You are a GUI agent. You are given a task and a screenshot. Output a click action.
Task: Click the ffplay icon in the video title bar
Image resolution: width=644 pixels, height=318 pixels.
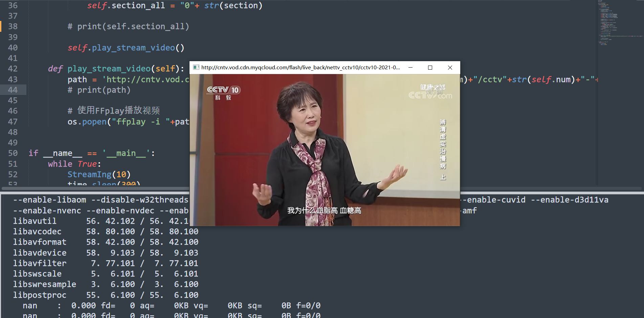[196, 67]
